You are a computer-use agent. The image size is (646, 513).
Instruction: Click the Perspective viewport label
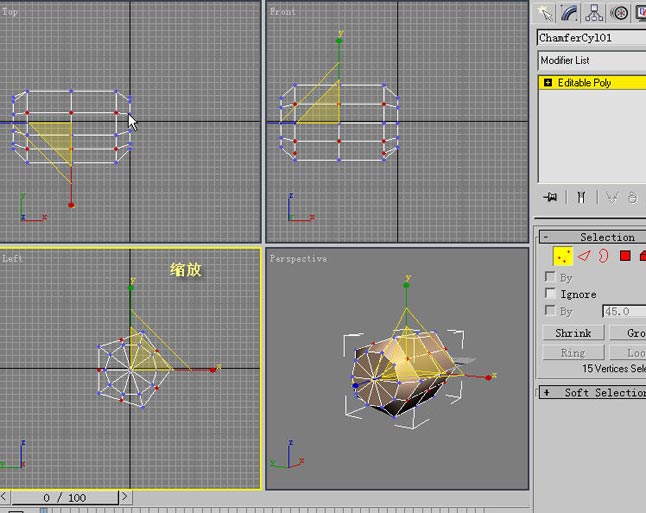coord(298,259)
